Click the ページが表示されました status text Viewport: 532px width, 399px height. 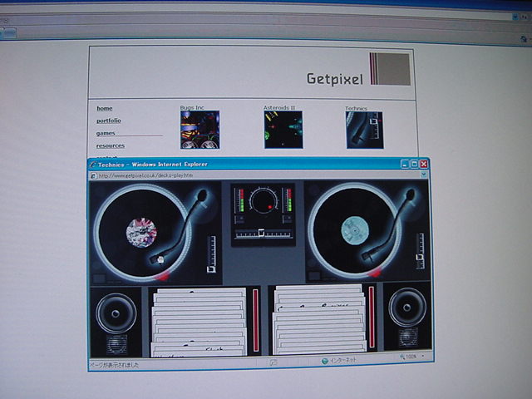114,365
